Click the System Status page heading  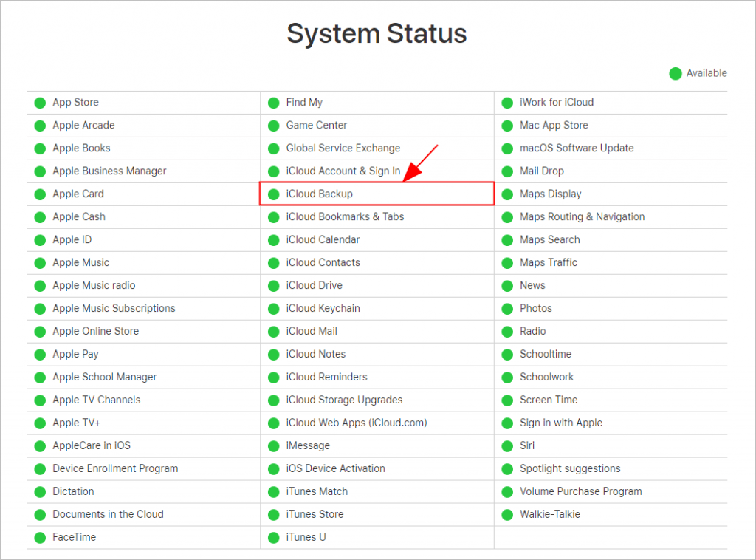(377, 34)
